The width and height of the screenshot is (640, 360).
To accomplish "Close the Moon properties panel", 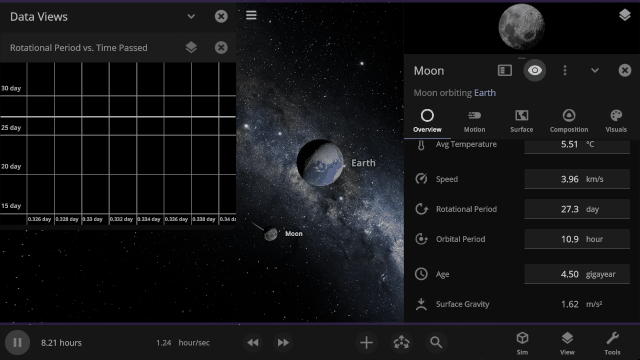I will pos(624,70).
